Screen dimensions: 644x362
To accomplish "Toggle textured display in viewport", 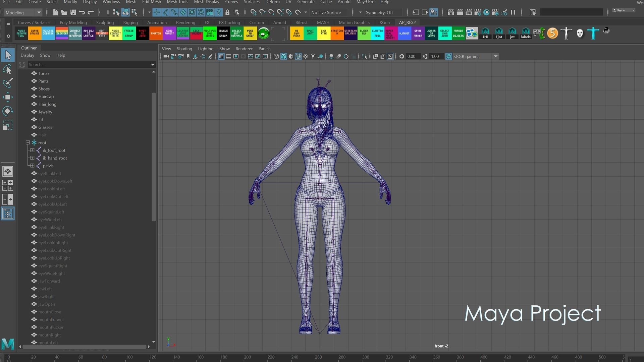I will pyautogui.click(x=306, y=56).
